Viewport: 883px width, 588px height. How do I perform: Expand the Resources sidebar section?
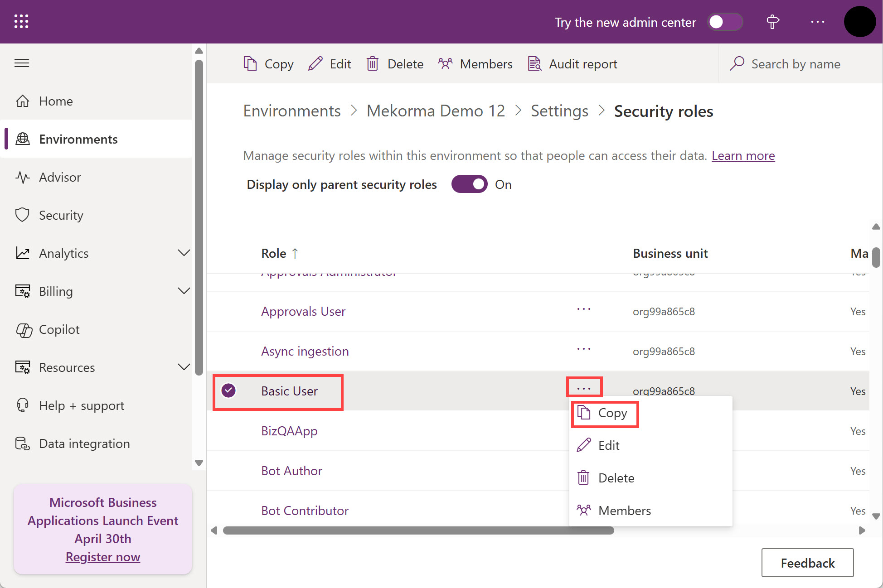(x=184, y=367)
